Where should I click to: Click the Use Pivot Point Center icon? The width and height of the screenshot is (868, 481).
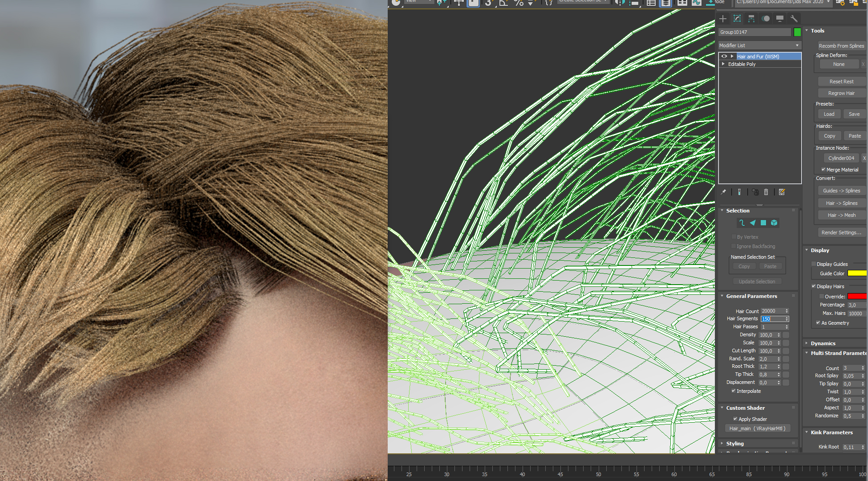[441, 3]
